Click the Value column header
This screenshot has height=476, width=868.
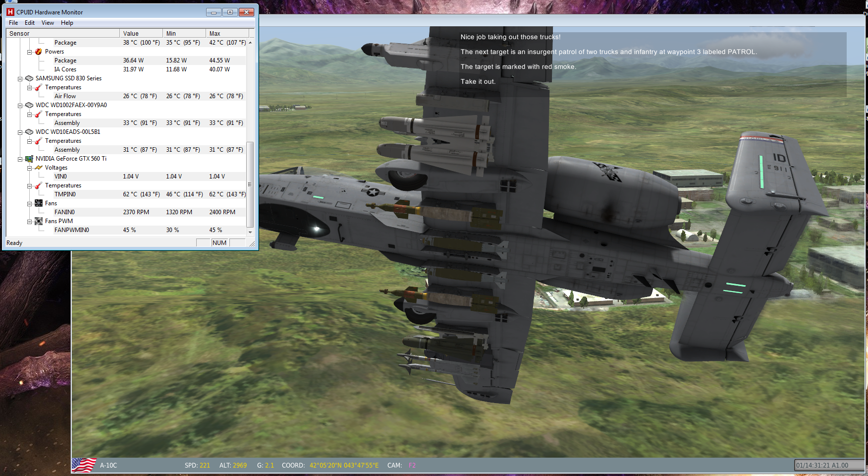pos(141,33)
